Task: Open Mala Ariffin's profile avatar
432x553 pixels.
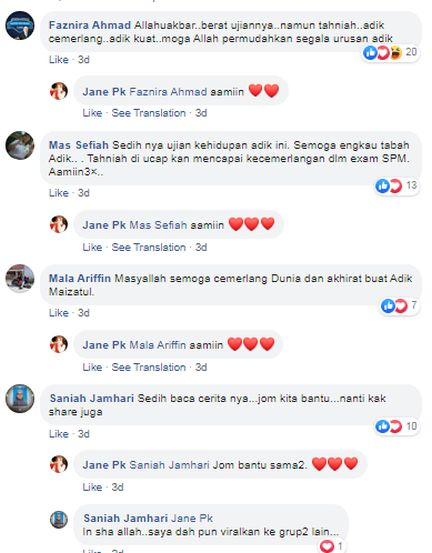Action: [20, 279]
